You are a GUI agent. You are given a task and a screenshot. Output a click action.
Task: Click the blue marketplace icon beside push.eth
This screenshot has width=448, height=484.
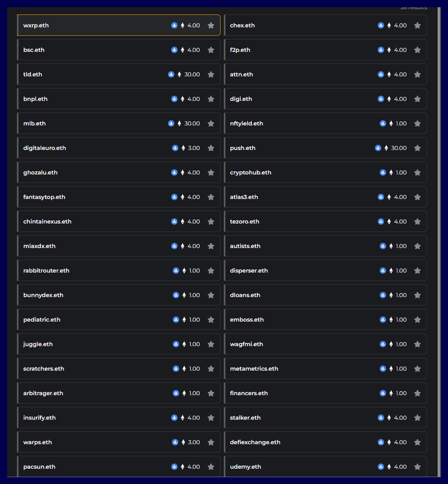point(378,148)
